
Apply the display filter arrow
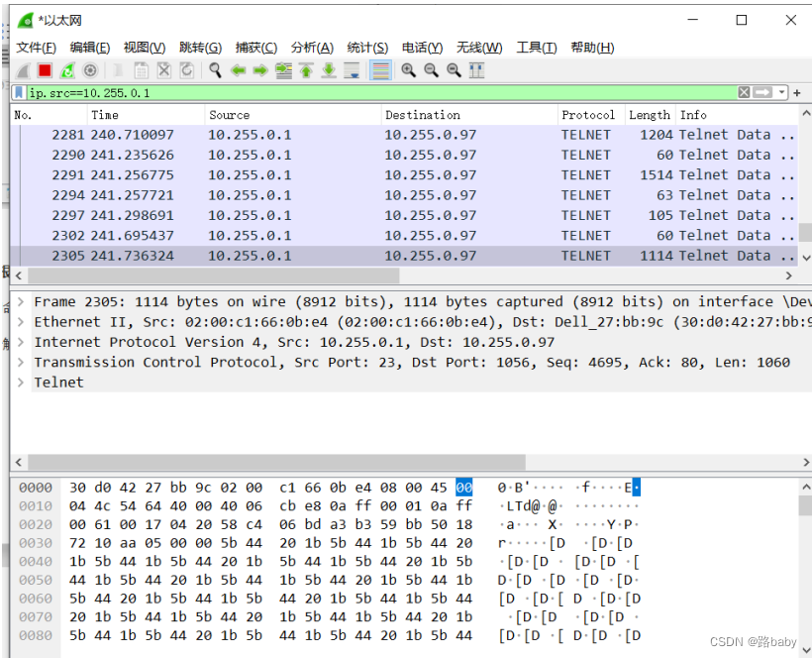point(762,93)
